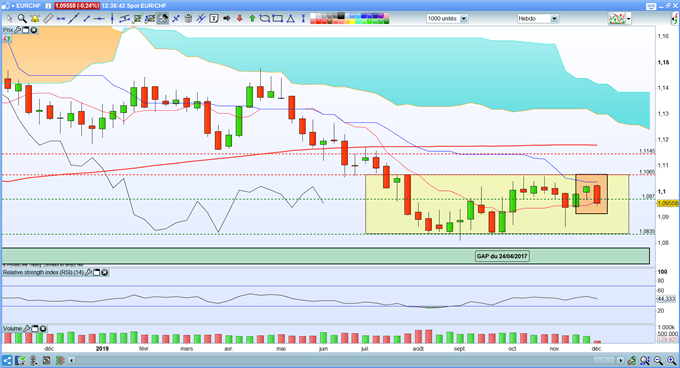This screenshot has height=368, width=680.
Task: Insert a black right arrow
Action: pyautogui.click(x=226, y=18)
